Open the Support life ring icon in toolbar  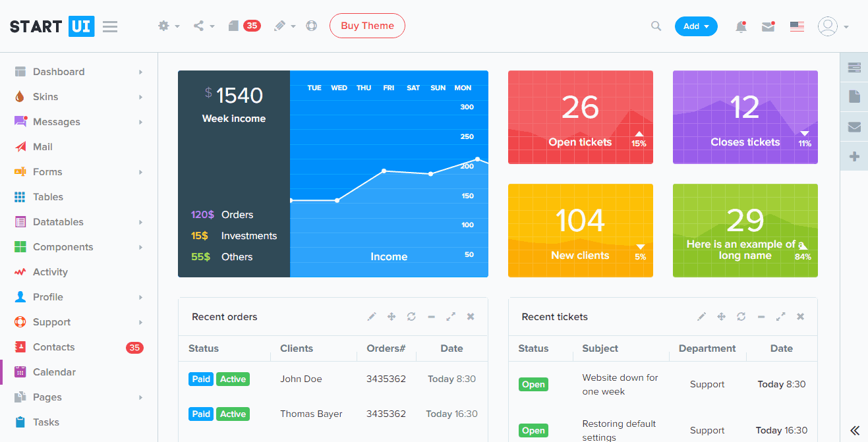(311, 26)
